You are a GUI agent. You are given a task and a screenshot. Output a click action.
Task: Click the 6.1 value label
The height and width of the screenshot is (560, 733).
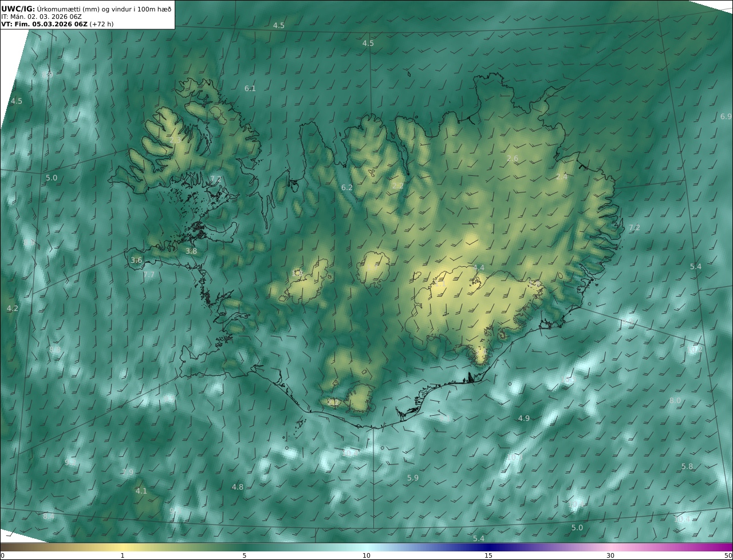pos(250,88)
